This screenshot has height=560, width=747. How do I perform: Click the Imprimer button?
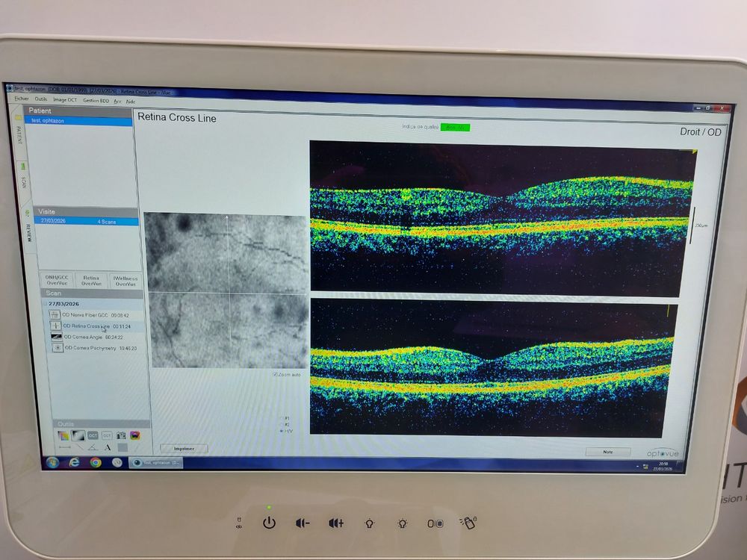click(184, 449)
